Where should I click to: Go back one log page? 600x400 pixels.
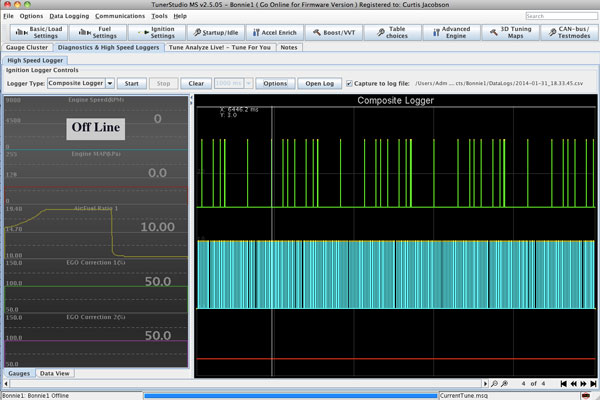[573, 384]
